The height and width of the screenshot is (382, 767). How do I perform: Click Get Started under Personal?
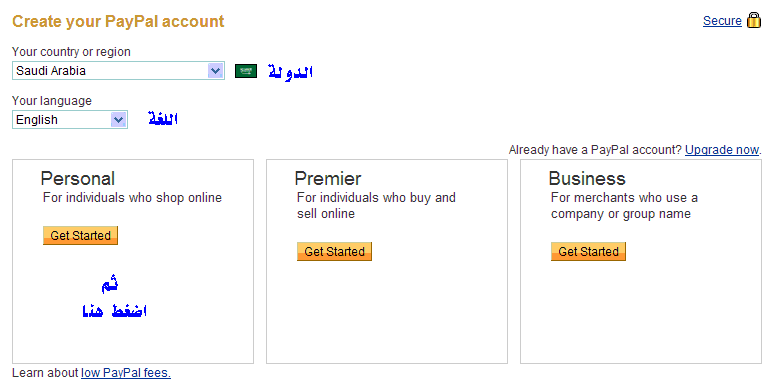80,236
